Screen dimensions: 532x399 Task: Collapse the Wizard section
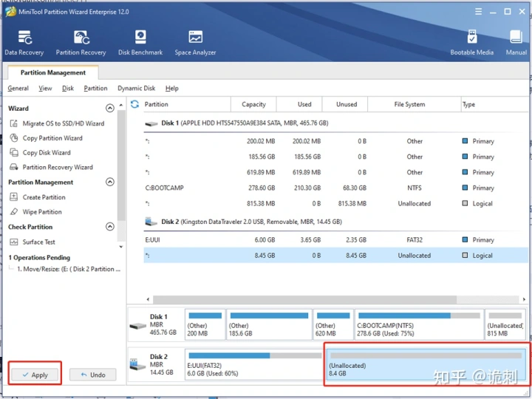tap(110, 108)
